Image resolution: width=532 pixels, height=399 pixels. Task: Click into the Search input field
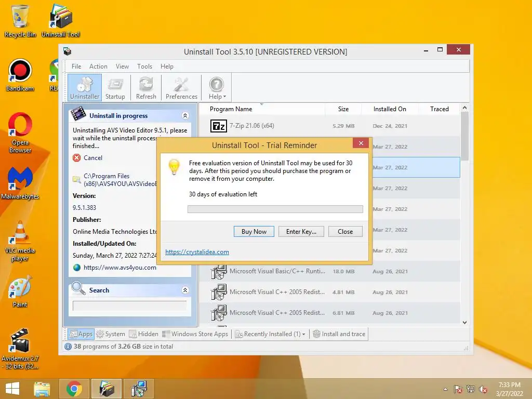129,305
